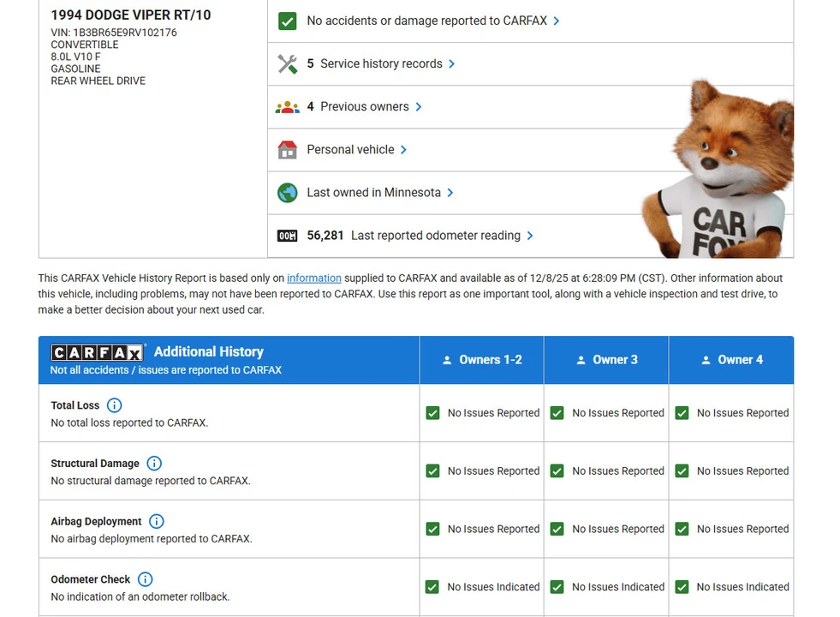Select the Owner 4 column header

point(732,360)
